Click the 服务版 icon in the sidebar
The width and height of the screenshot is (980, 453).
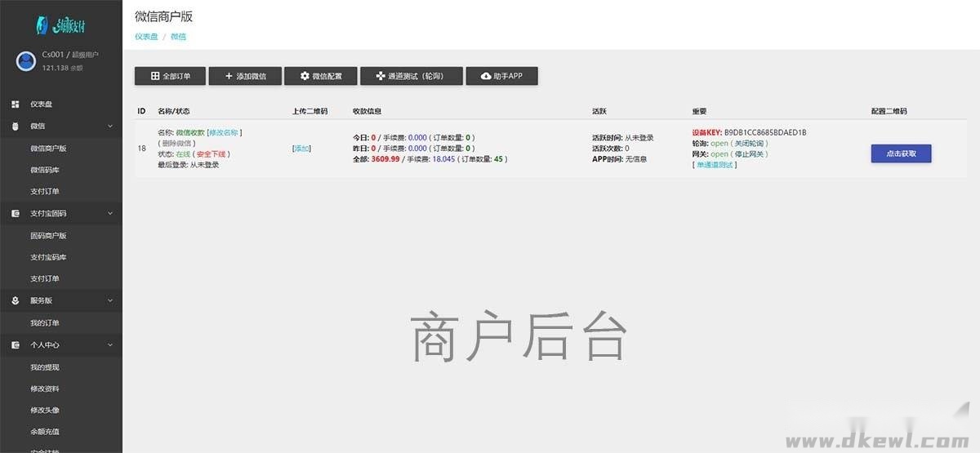16,300
